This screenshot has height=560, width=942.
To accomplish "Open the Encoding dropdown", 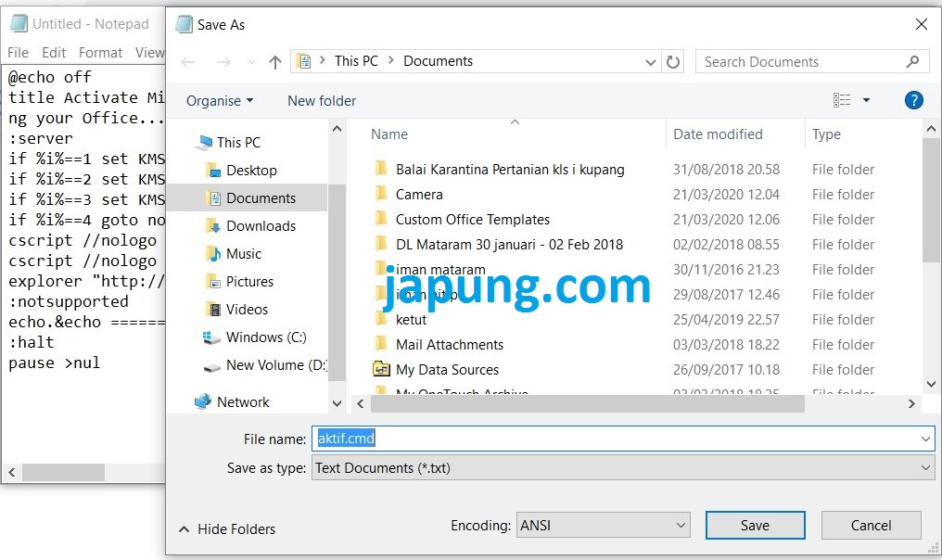I will click(603, 525).
